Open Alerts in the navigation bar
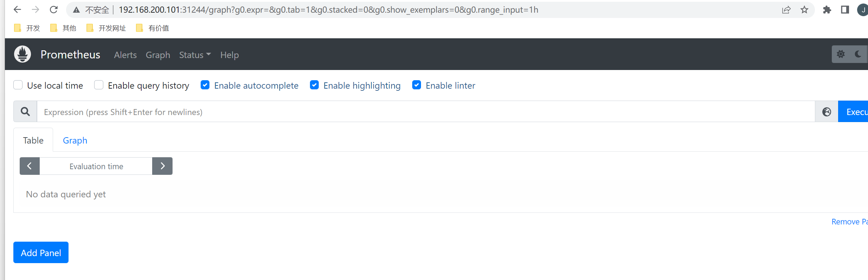Screen dimensions: 868x280 125,55
